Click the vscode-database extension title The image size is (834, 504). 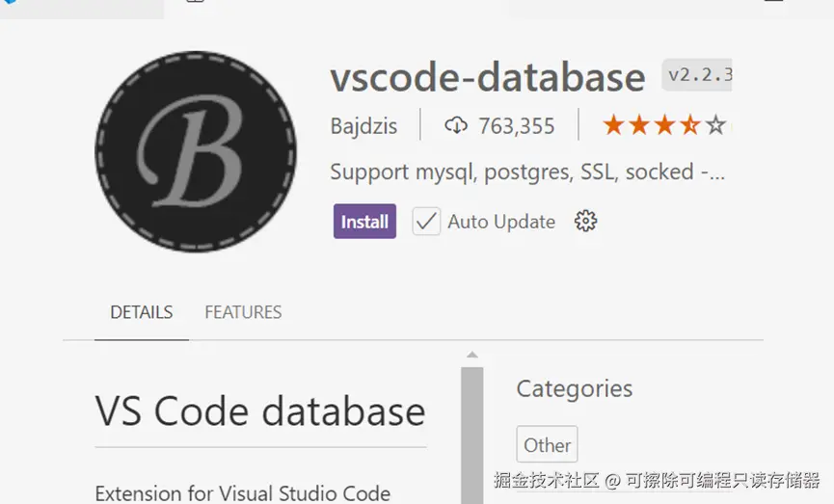(487, 78)
